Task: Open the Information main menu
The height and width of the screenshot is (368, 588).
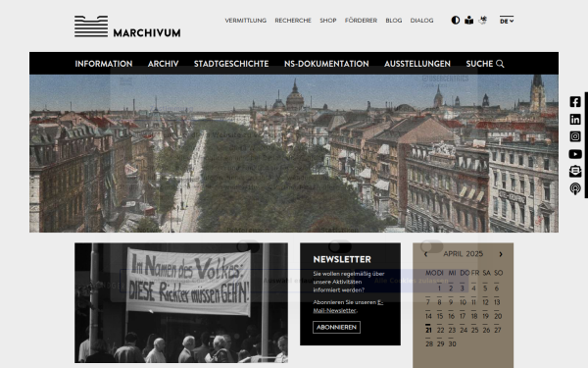Action: pyautogui.click(x=104, y=64)
